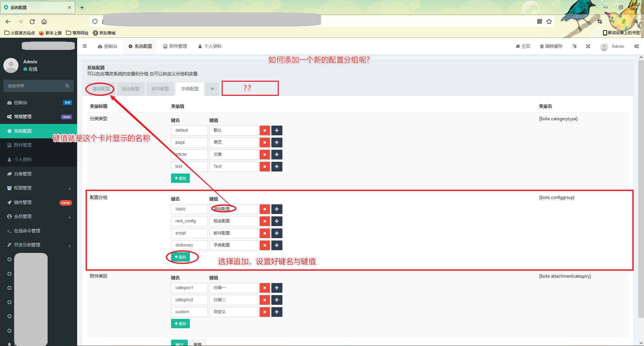644x346 pixels.
Task: Open the settings gear at top right
Action: pos(636,46)
